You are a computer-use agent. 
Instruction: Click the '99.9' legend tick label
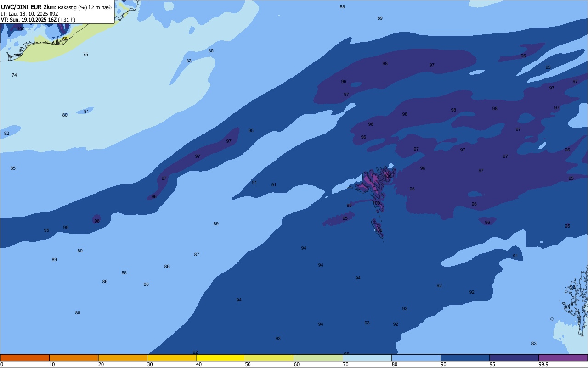click(543, 364)
